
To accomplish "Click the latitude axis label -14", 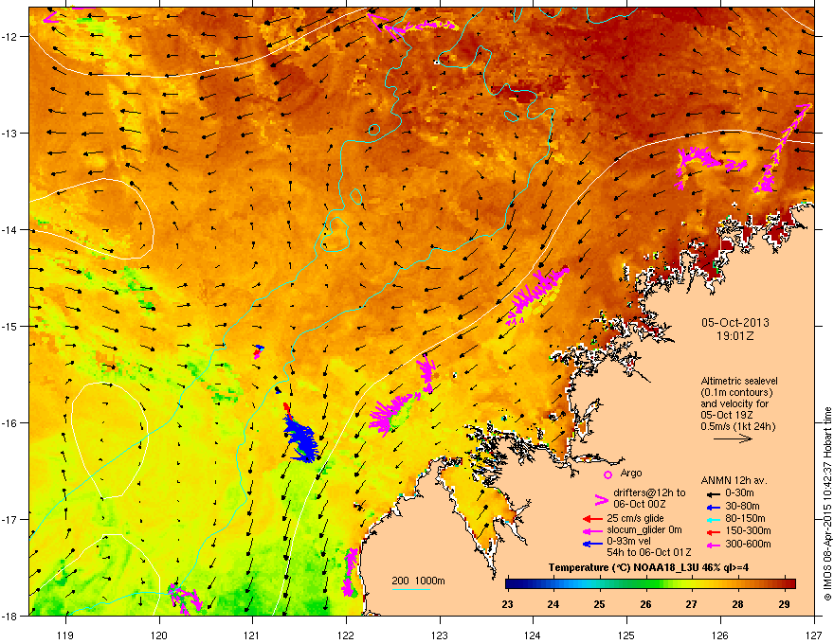I will [10, 229].
